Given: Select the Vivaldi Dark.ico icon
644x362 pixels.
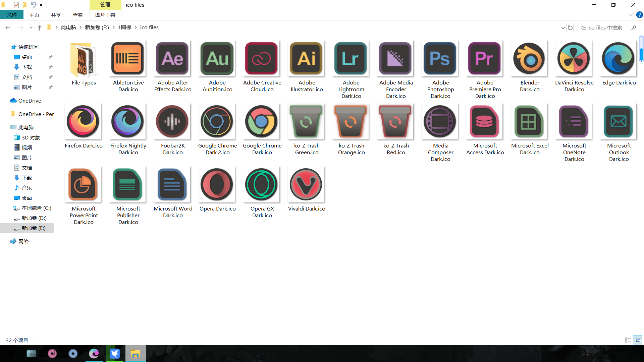Looking at the screenshot, I should click(x=307, y=185).
